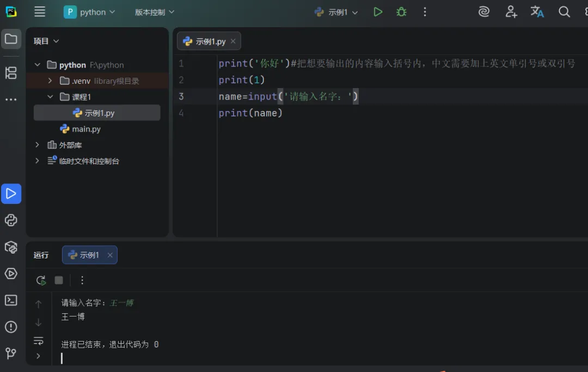588x372 pixels.
Task: Collapse the python root folder
Action: point(38,65)
